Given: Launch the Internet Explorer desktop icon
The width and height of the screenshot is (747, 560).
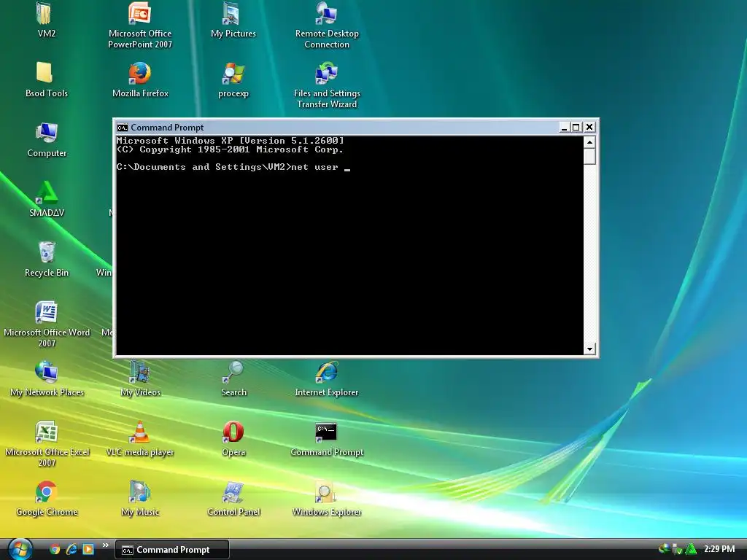Looking at the screenshot, I should [x=327, y=373].
